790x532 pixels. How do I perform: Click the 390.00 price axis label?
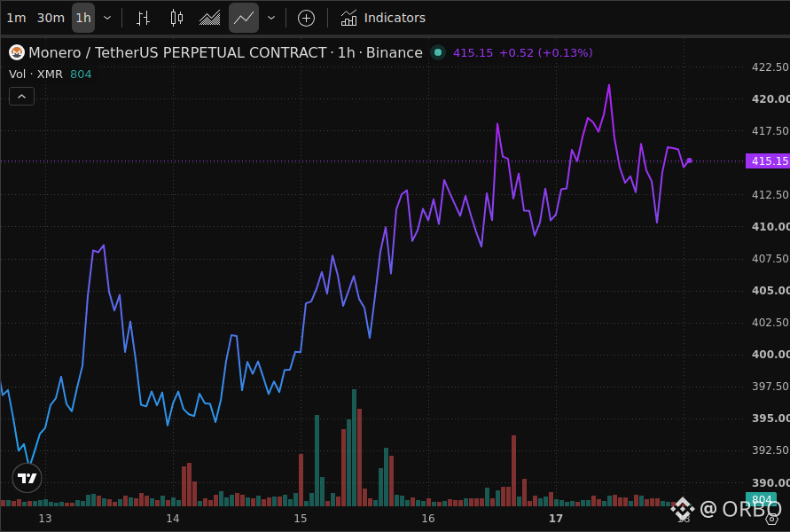coord(770,482)
